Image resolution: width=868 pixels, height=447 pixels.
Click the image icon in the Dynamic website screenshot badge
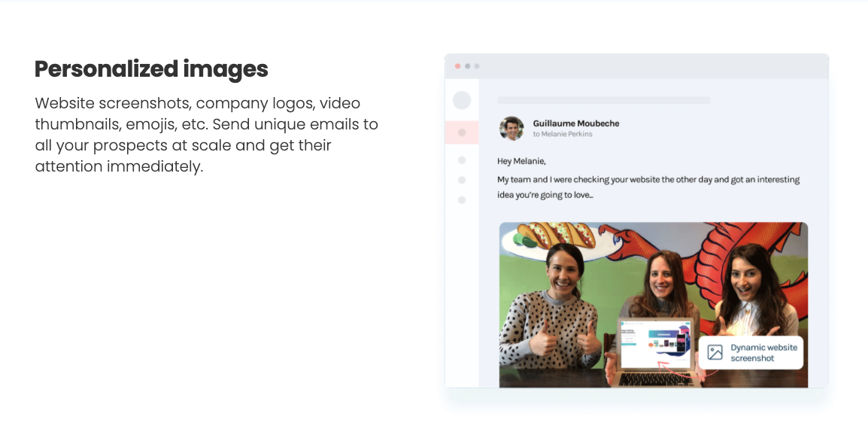click(715, 353)
